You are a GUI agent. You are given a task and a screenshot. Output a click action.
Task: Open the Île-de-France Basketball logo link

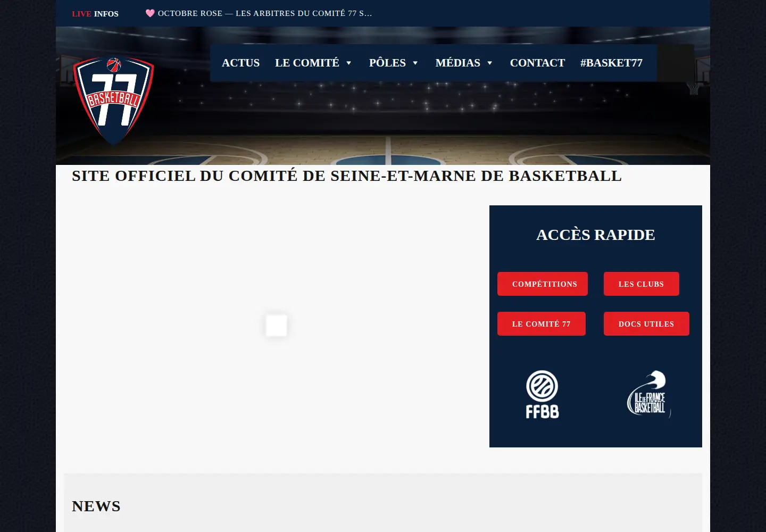pos(648,394)
